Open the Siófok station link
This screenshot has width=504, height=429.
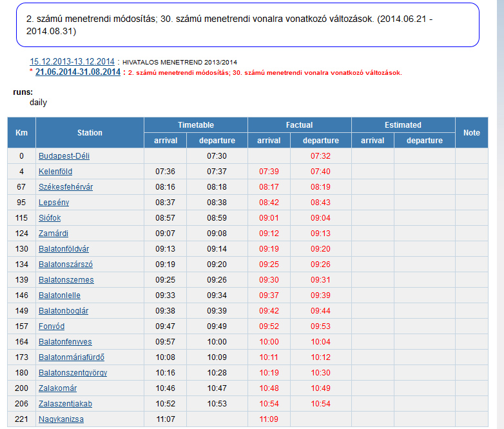[x=50, y=218]
